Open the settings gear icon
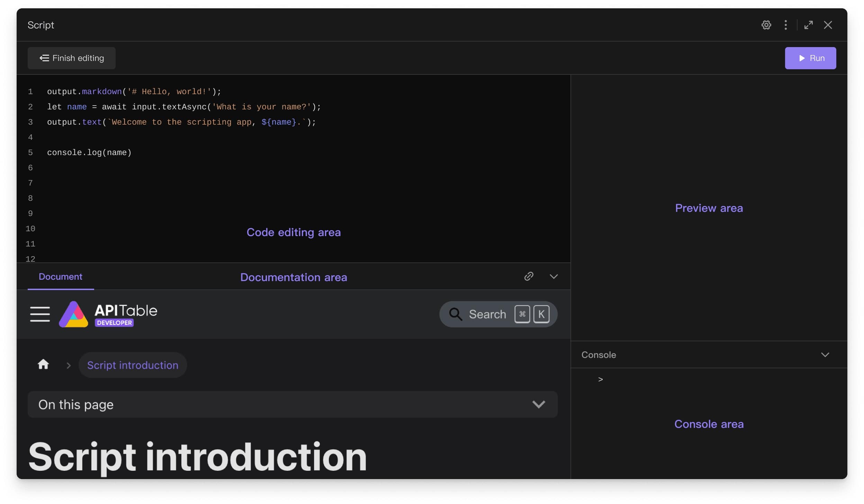The image size is (864, 504). [x=766, y=25]
